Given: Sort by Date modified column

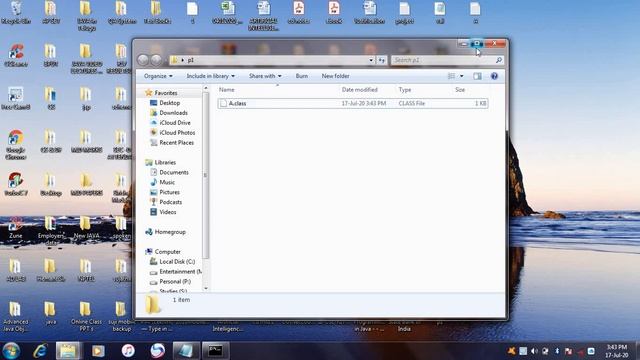Looking at the screenshot, I should point(360,89).
